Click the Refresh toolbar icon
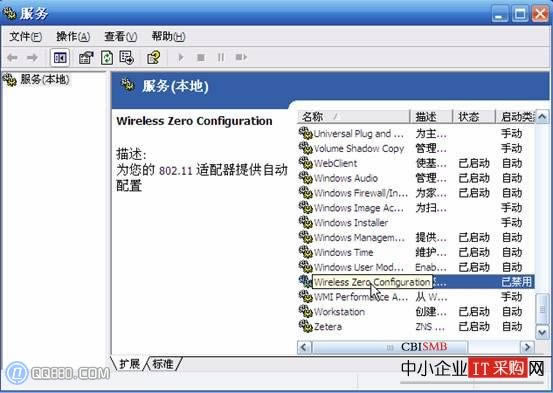 (107, 58)
